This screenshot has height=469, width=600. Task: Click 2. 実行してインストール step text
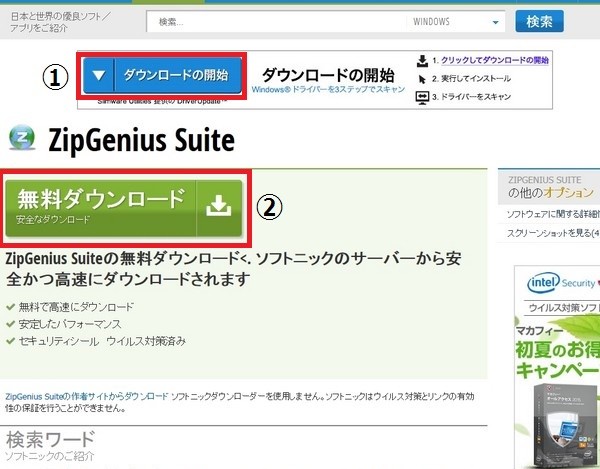(471, 79)
